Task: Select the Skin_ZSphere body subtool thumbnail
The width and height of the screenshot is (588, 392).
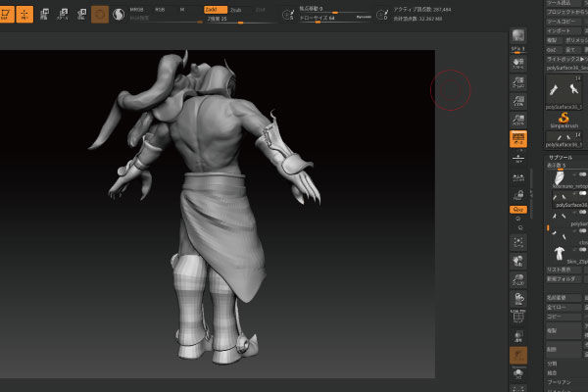Action: click(560, 253)
